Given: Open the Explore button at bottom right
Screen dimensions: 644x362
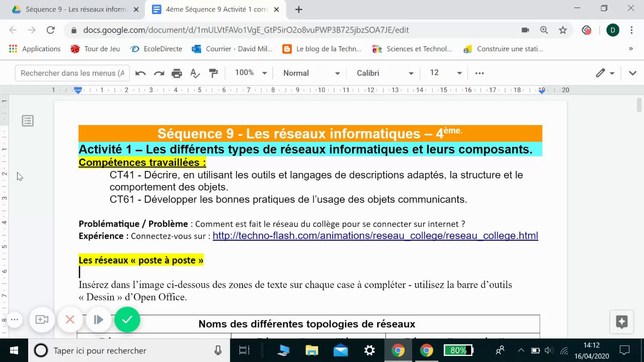Looking at the screenshot, I should click(x=622, y=322).
